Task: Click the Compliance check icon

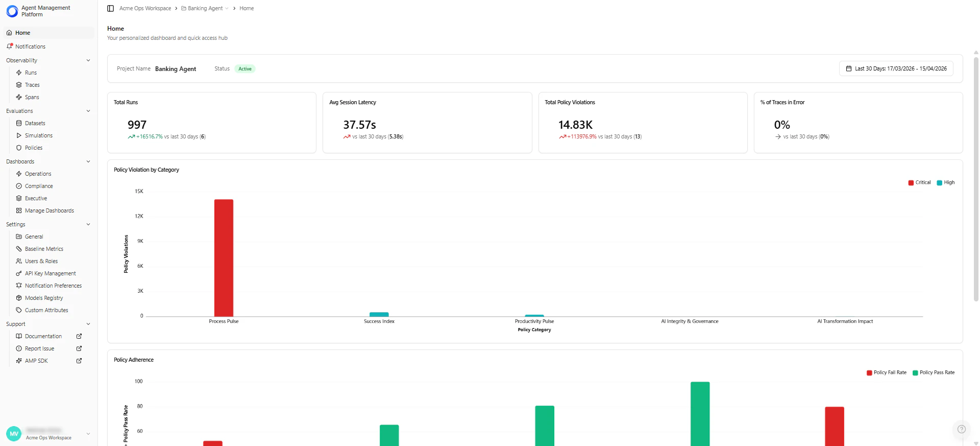Action: coord(19,186)
